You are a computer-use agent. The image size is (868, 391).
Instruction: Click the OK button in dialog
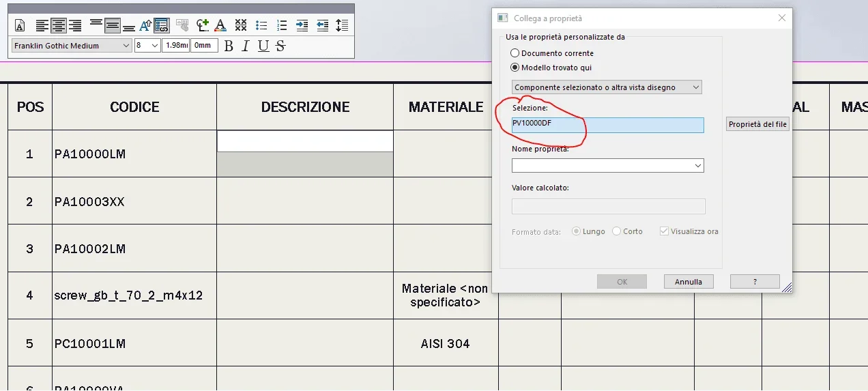(622, 282)
